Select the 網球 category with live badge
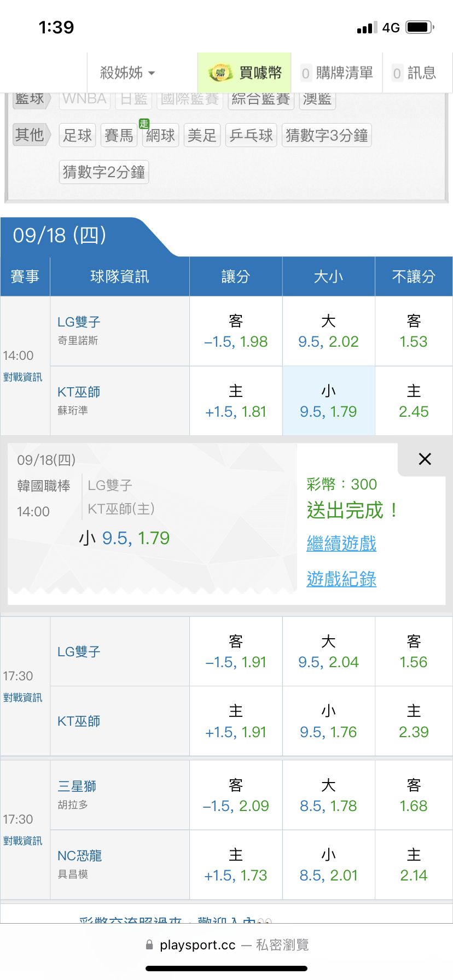 (160, 135)
